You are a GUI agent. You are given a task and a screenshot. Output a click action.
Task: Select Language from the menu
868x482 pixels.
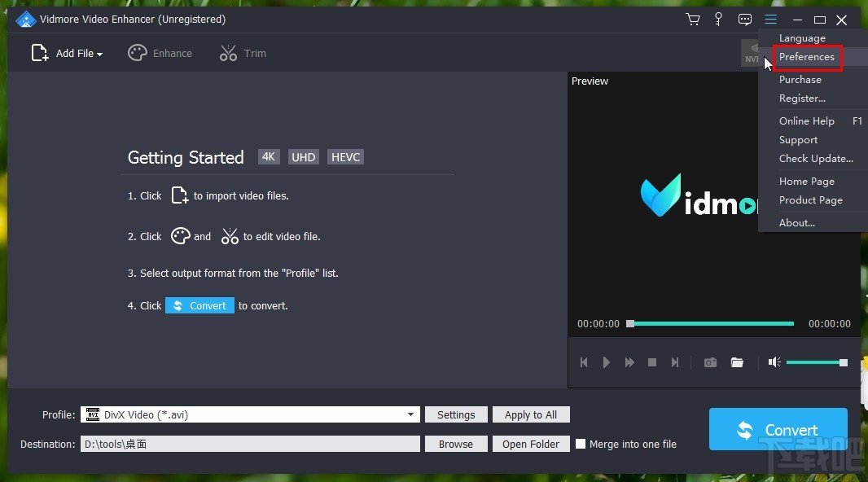pyautogui.click(x=802, y=38)
